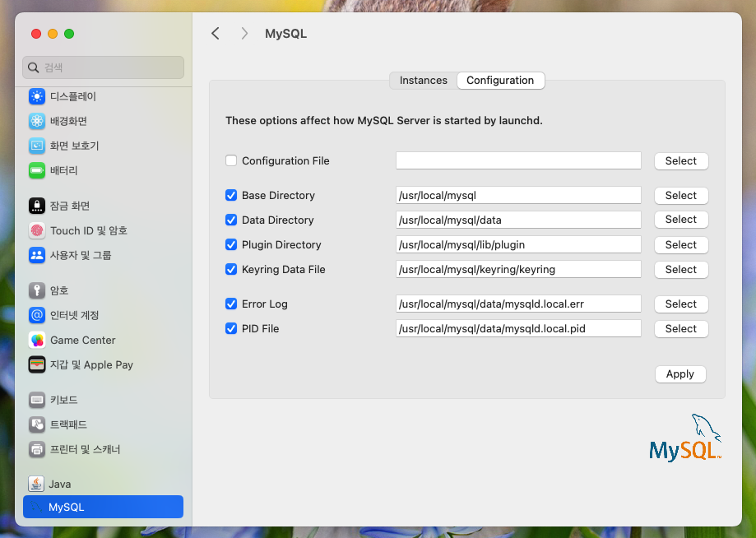The height and width of the screenshot is (538, 756).
Task: Click the empty Configuration File path field
Action: click(518, 160)
